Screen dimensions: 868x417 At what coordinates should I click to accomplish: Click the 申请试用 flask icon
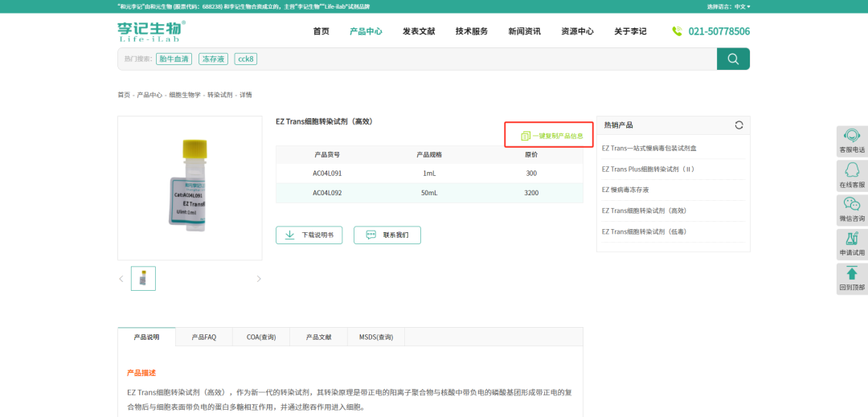[x=852, y=239]
